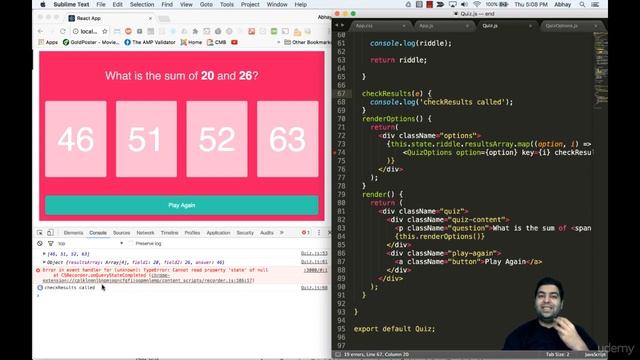
Task: Enable Preserve log checkbox
Action: 131,243
